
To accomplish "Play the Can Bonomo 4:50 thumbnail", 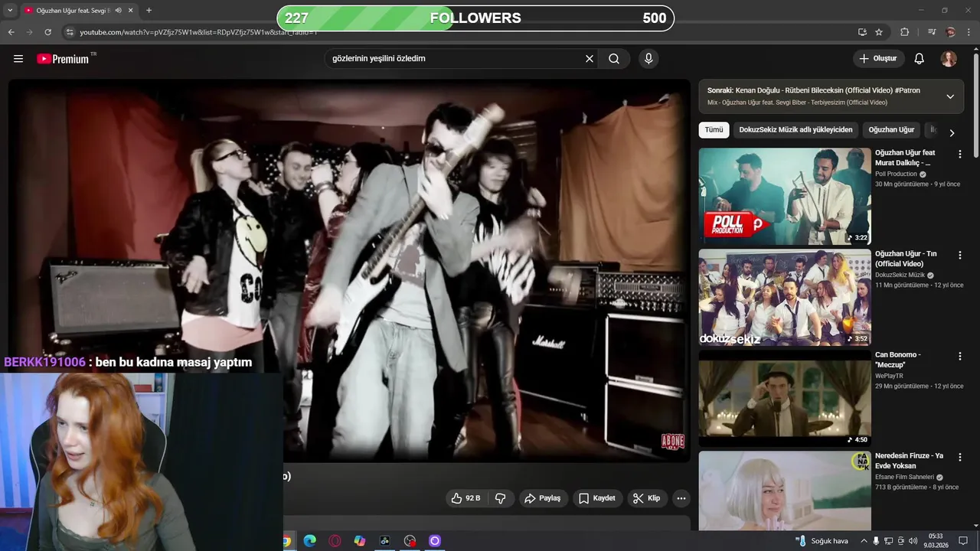I will pos(785,398).
